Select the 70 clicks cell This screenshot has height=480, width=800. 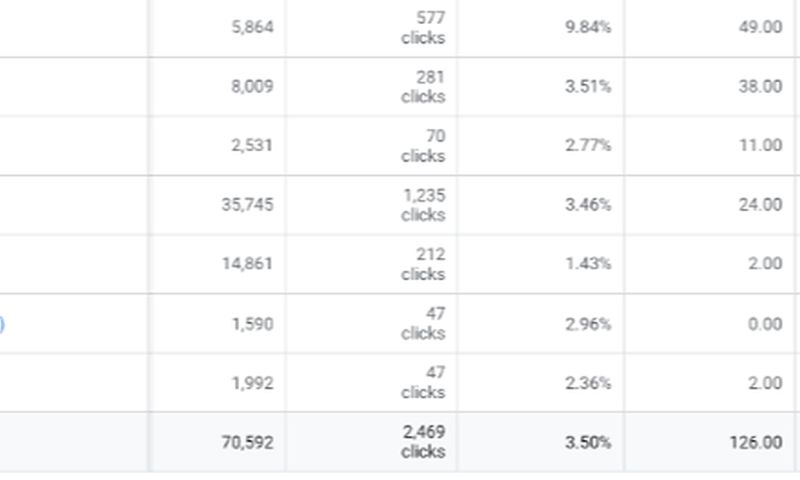423,145
